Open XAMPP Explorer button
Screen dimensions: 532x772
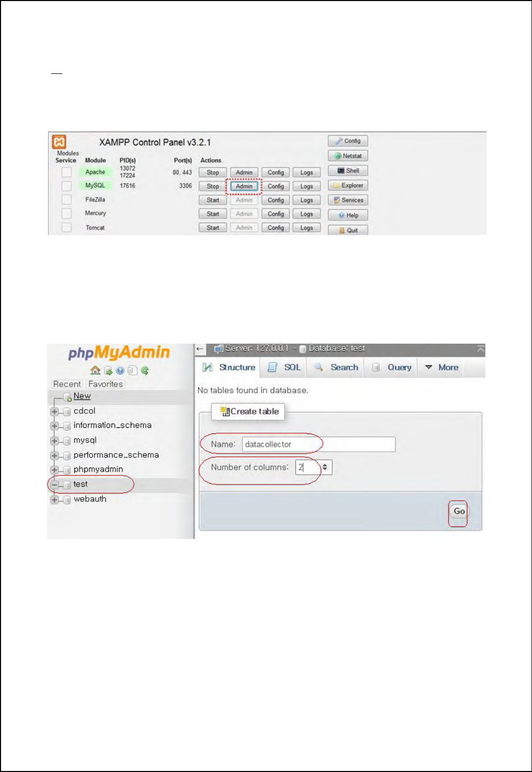pyautogui.click(x=348, y=185)
